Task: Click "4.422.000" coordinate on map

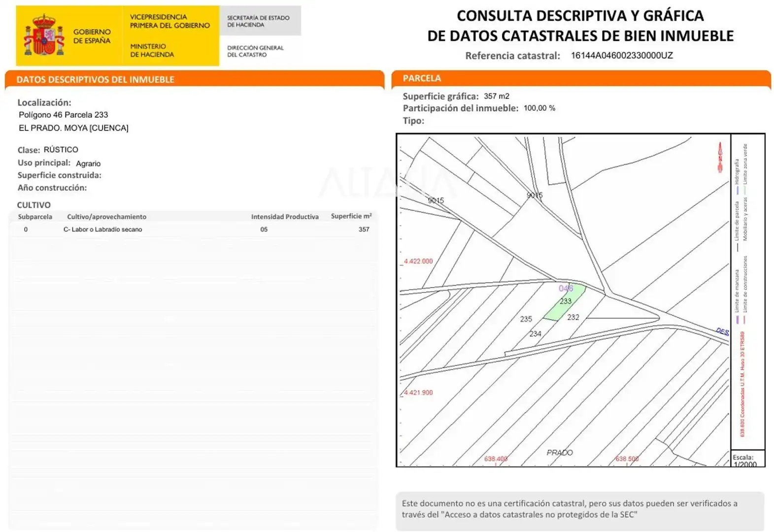Action: click(418, 261)
